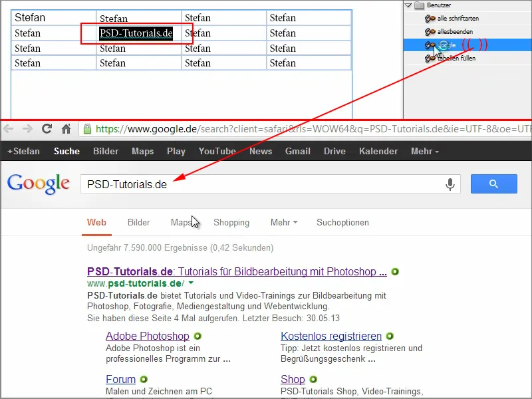Viewport: 532px width, 399px height.
Task: Click the Google logo
Action: [39, 184]
